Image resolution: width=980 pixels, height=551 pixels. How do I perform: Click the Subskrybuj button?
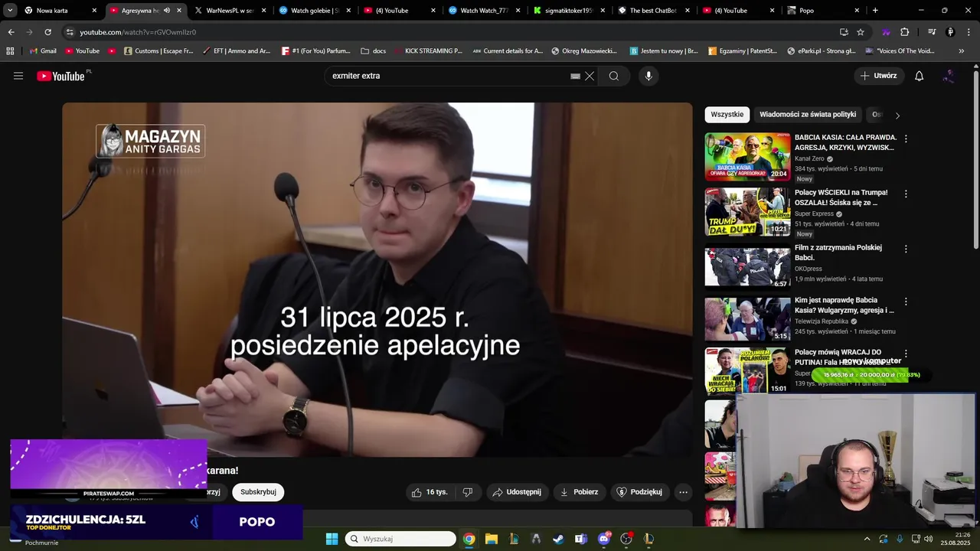click(258, 492)
